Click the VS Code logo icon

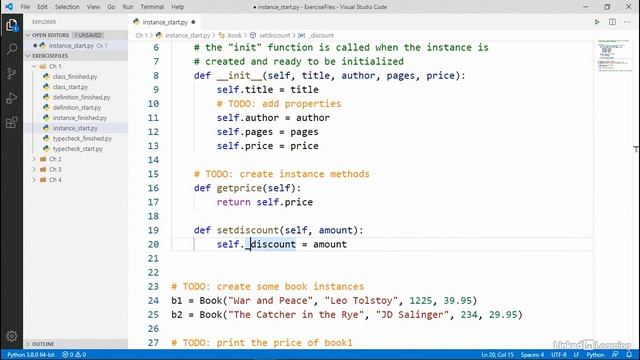pos(9,7)
